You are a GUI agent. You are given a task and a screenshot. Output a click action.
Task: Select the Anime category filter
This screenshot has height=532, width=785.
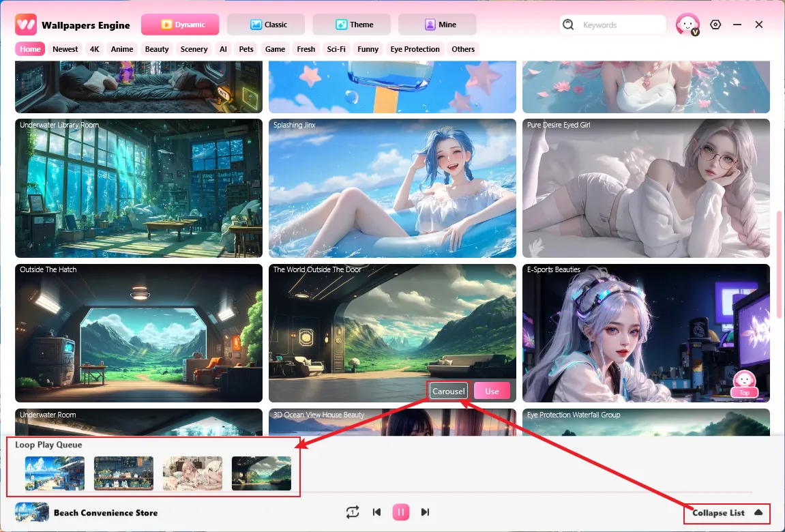point(122,49)
